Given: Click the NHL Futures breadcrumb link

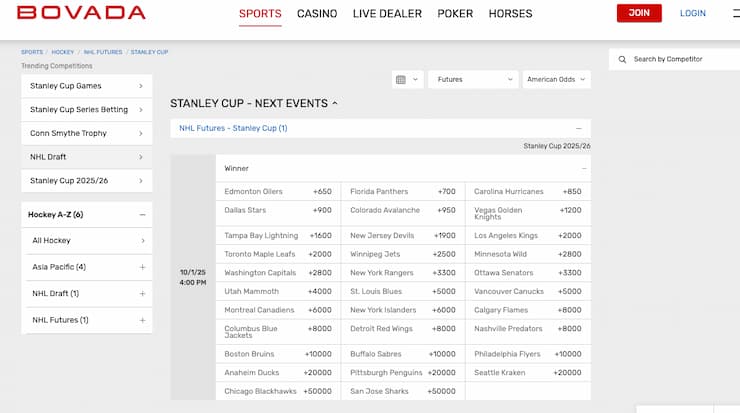Looking at the screenshot, I should click(103, 52).
